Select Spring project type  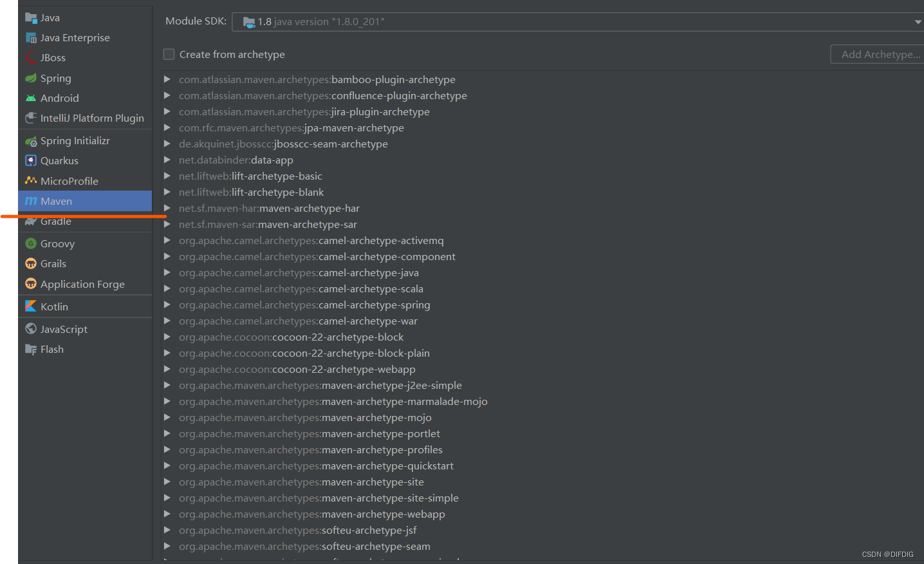85,78
